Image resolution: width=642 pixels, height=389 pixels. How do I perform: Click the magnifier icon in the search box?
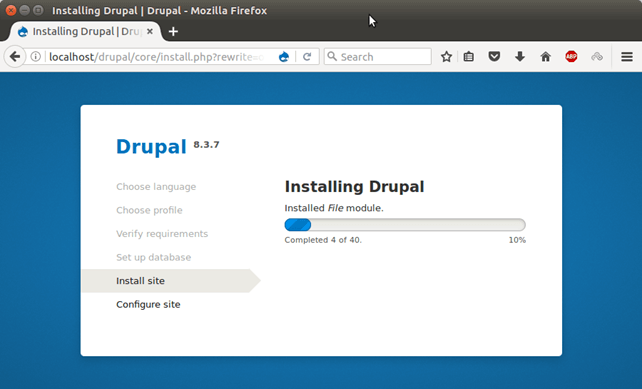pyautogui.click(x=332, y=57)
